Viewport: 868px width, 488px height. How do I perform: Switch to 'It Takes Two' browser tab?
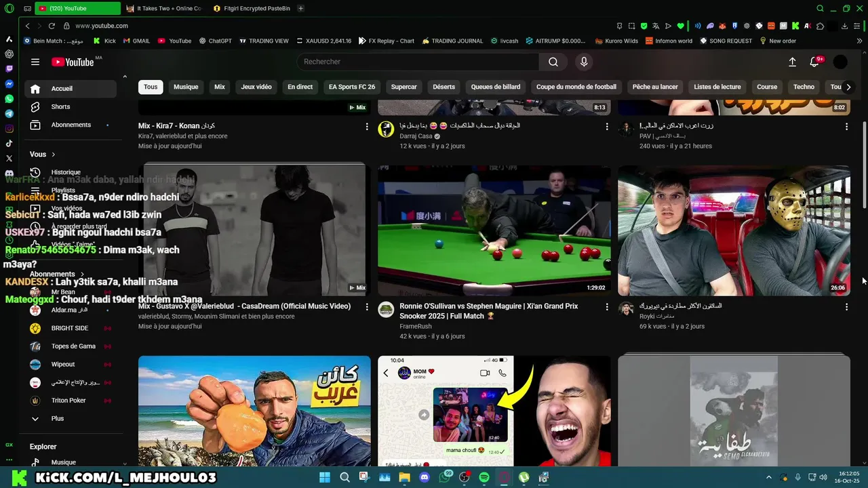point(165,8)
